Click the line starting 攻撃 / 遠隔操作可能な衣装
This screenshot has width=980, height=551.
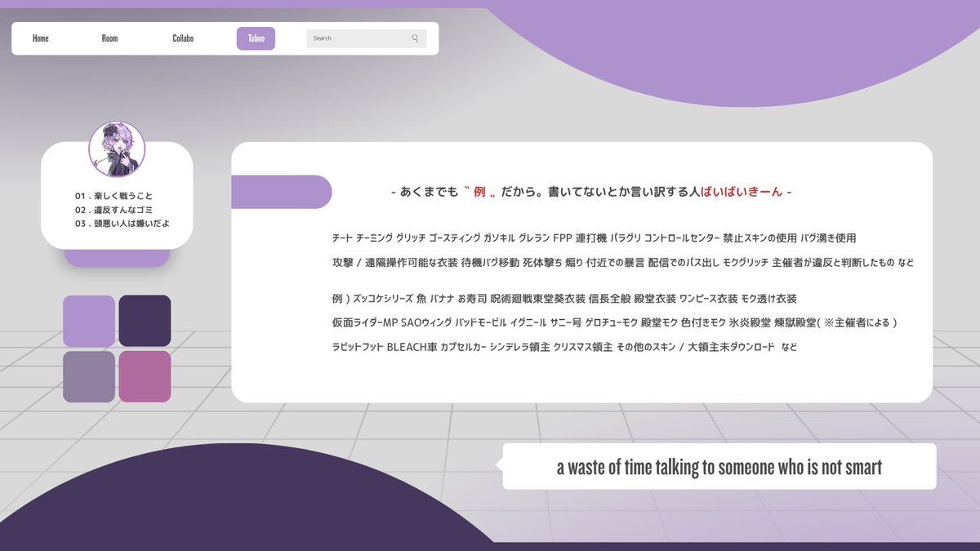click(x=623, y=263)
